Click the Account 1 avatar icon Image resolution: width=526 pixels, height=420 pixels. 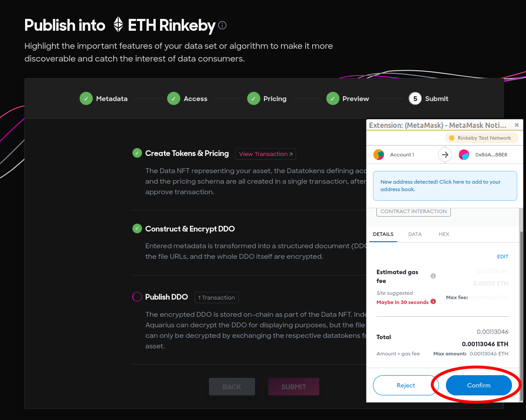[x=379, y=155]
